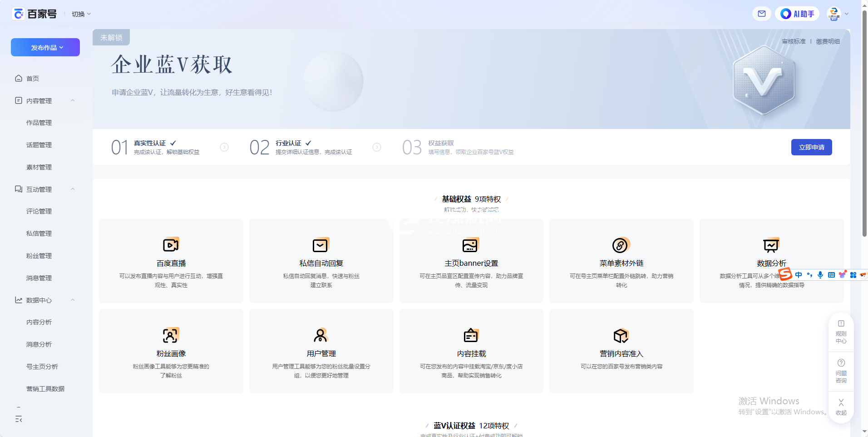Open 规则中心 in floating panel
This screenshot has width=868, height=437.
[841, 332]
